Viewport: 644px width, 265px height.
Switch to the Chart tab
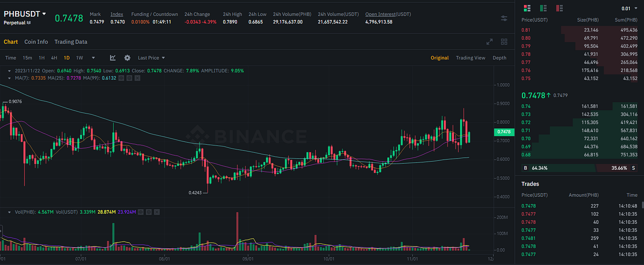(11, 42)
